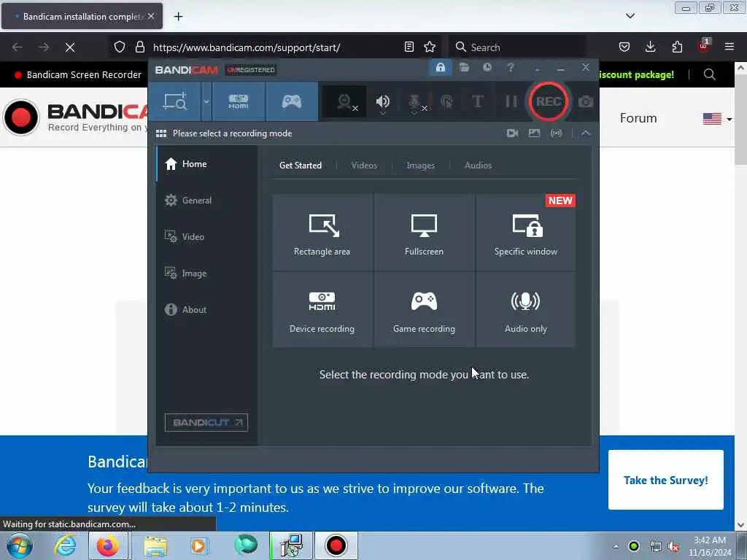Choose Game recording mode tile
Screen dimensions: 747x560
(424, 309)
